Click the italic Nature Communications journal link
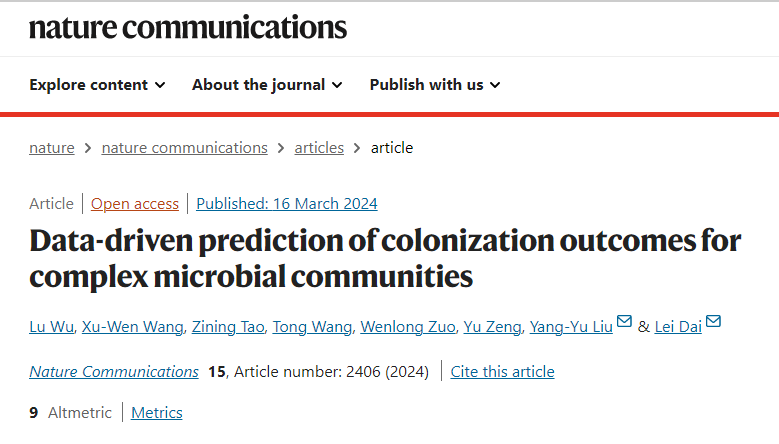The width and height of the screenshot is (779, 444). tap(114, 371)
